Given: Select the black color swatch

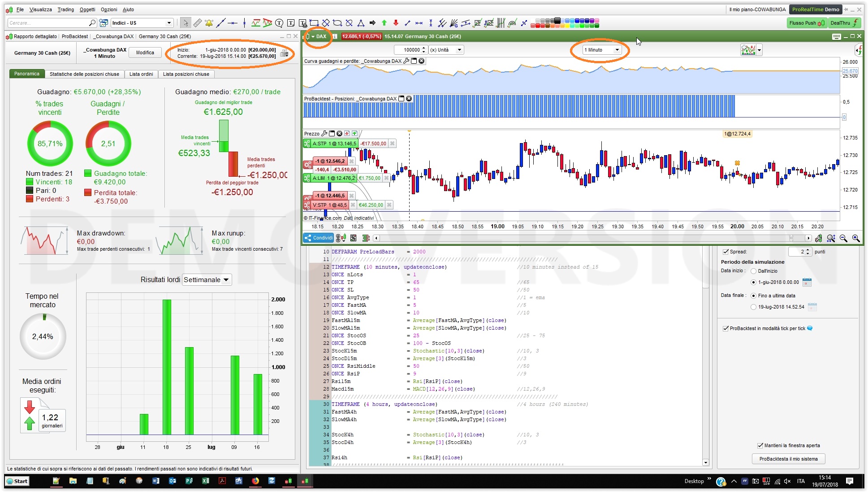Looking at the screenshot, I should 557,20.
